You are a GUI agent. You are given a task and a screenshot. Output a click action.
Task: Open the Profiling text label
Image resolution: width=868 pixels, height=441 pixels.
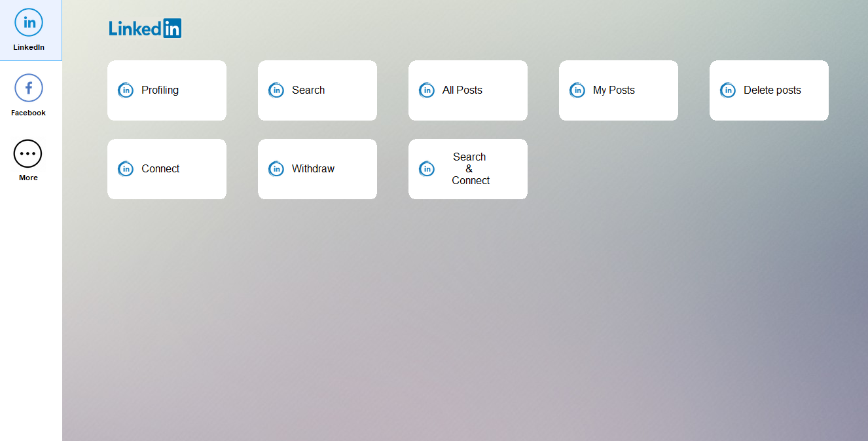coord(160,90)
